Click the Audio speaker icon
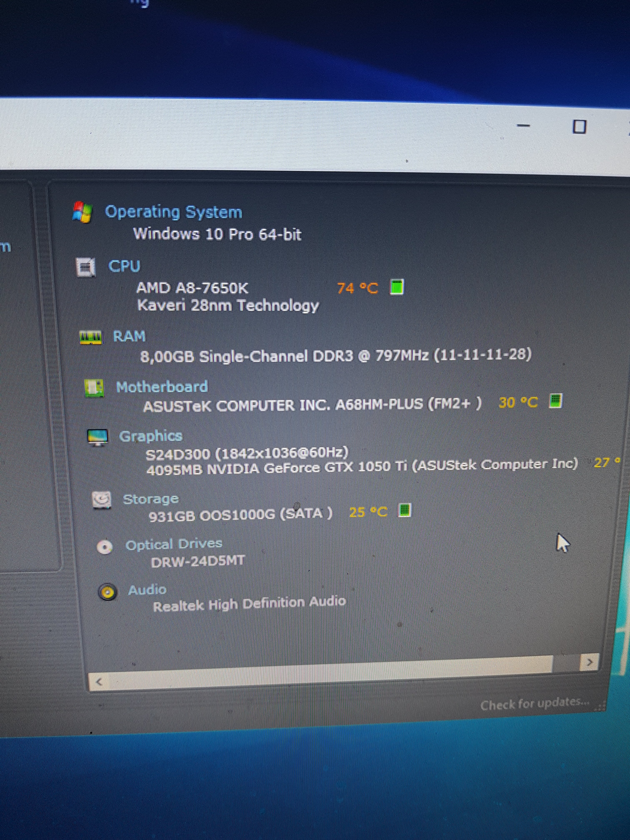Image resolution: width=630 pixels, height=840 pixels. click(107, 592)
